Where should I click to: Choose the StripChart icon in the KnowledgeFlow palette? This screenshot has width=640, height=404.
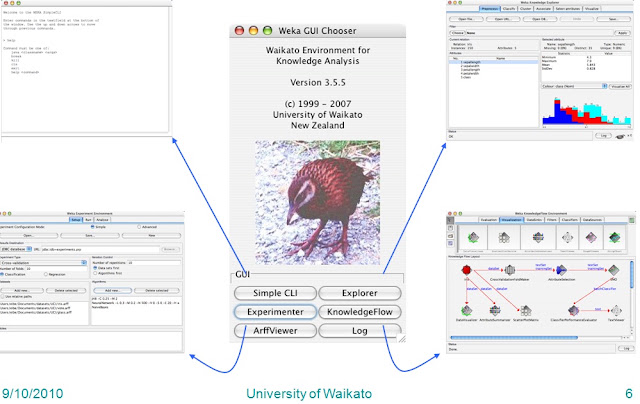click(x=615, y=238)
